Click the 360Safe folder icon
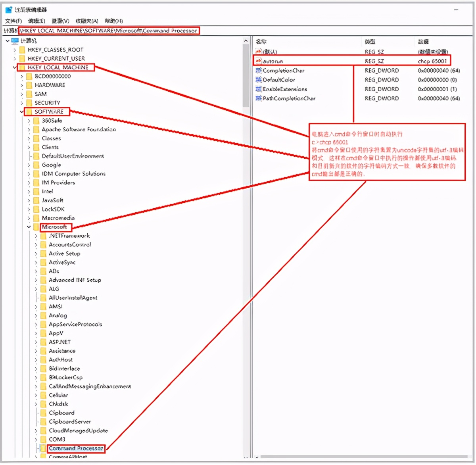 [36, 121]
